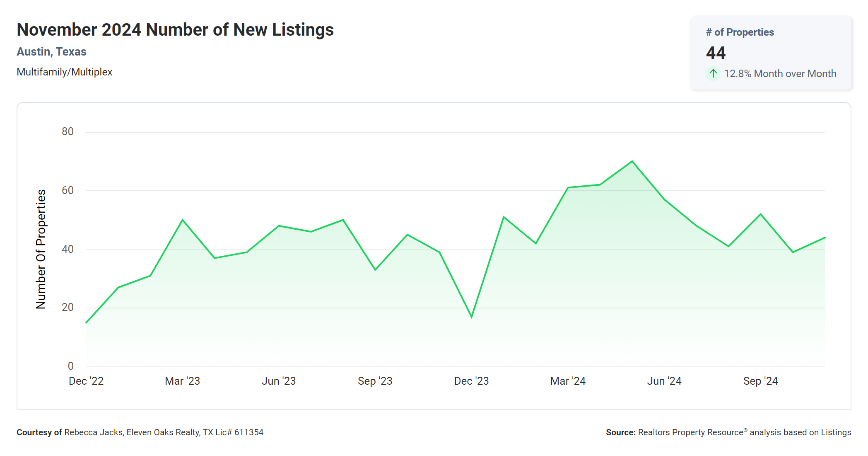Click the peak data point near May '24
Viewport: 868px width, 456px height.
click(x=632, y=161)
